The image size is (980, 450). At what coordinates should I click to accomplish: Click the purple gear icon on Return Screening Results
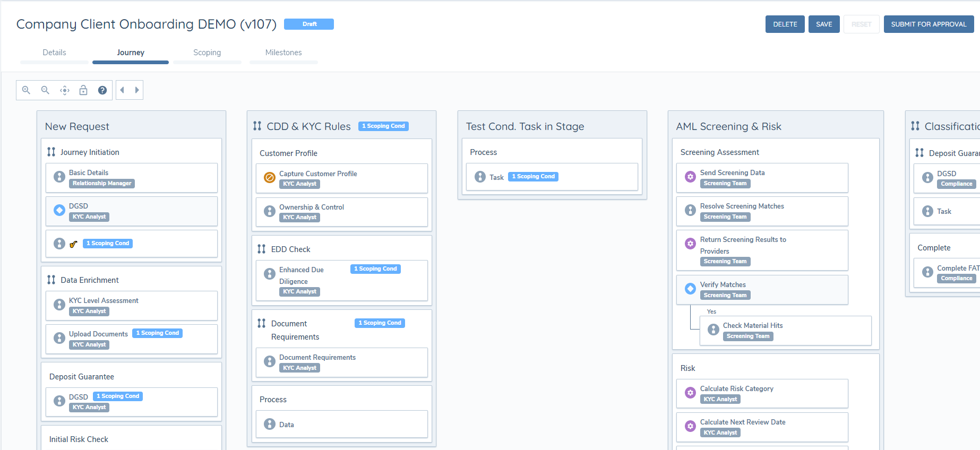tap(690, 244)
